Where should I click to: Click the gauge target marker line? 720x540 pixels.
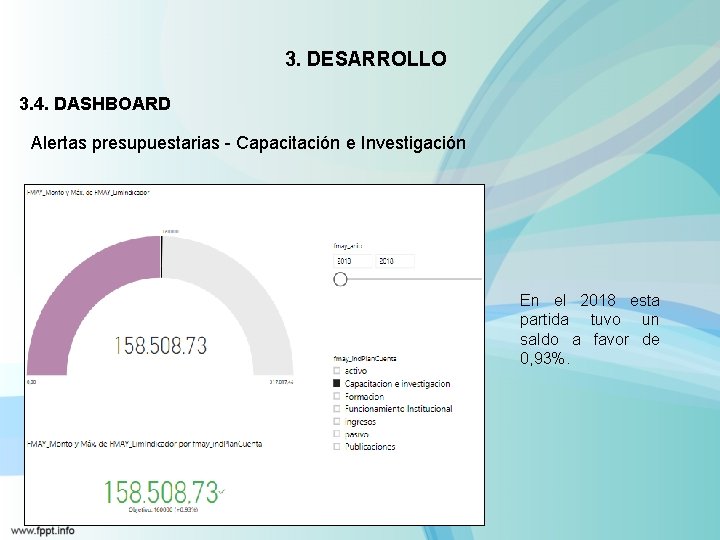[161, 257]
